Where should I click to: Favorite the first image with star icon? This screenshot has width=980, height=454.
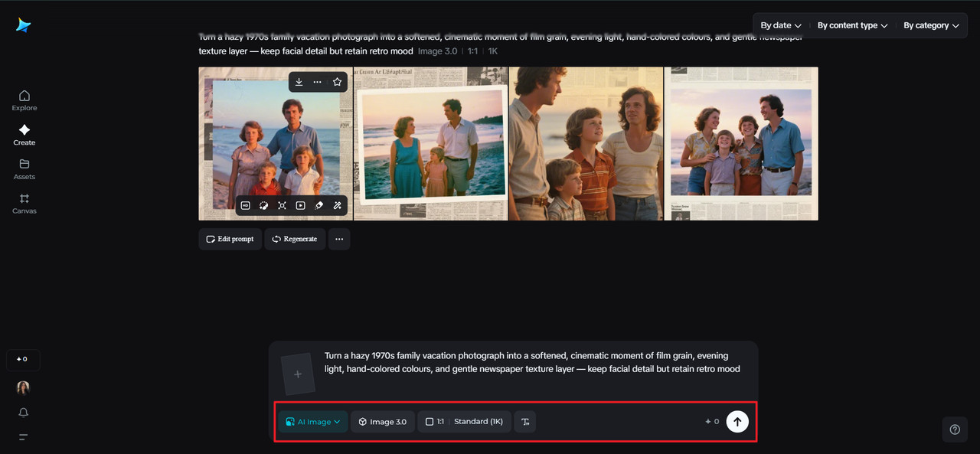pos(337,82)
